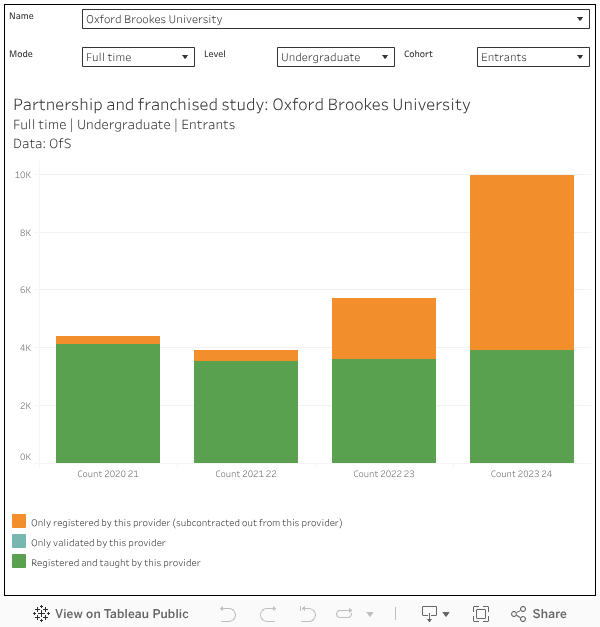Click the orange segment of 2023 24 bar
The image size is (600, 627).
click(x=521, y=262)
